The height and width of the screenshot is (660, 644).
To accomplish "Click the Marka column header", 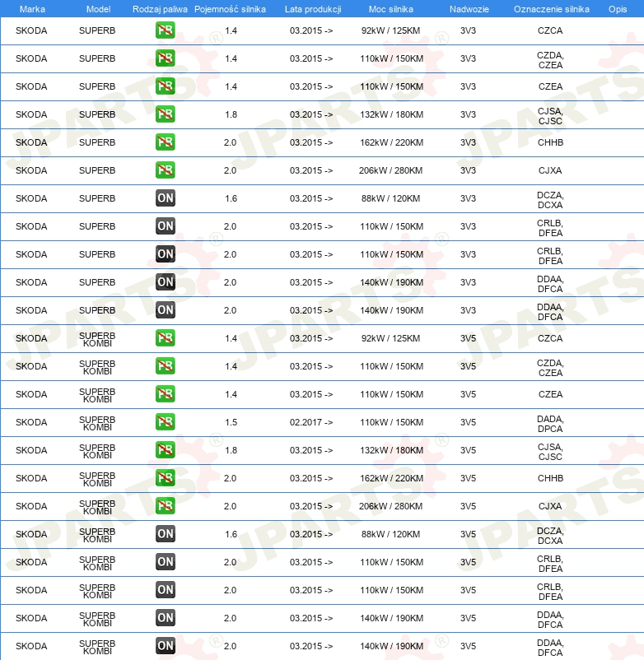I will 32,9.
